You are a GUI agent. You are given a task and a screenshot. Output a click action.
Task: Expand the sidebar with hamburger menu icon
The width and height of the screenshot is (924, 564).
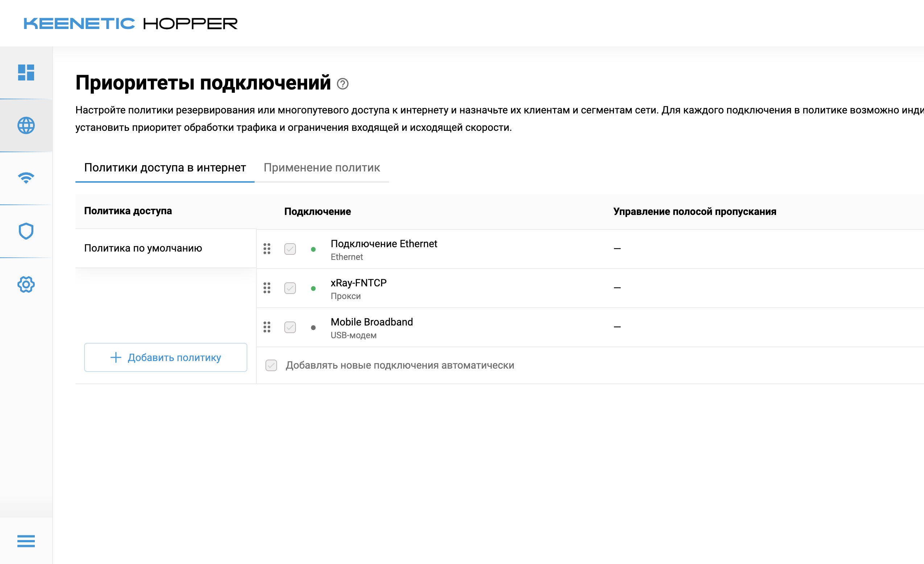(26, 541)
